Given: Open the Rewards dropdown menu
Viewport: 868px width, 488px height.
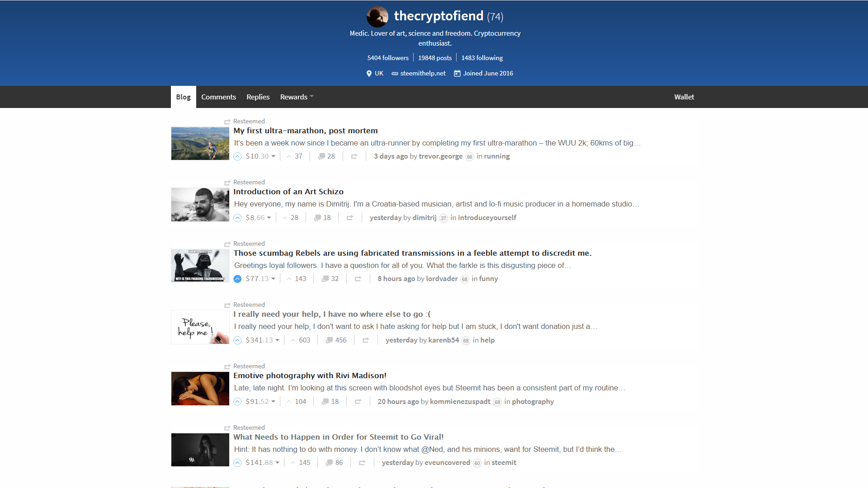Looking at the screenshot, I should tap(297, 97).
